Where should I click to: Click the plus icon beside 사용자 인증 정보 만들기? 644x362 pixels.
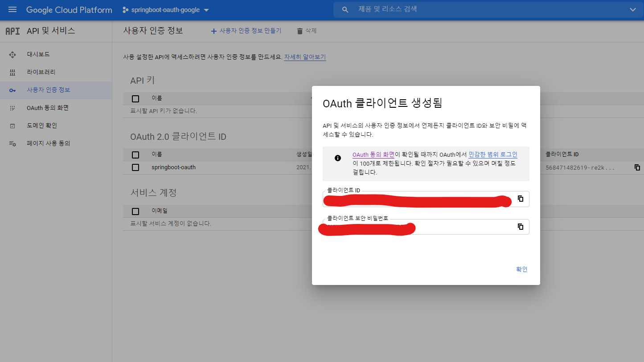214,31
